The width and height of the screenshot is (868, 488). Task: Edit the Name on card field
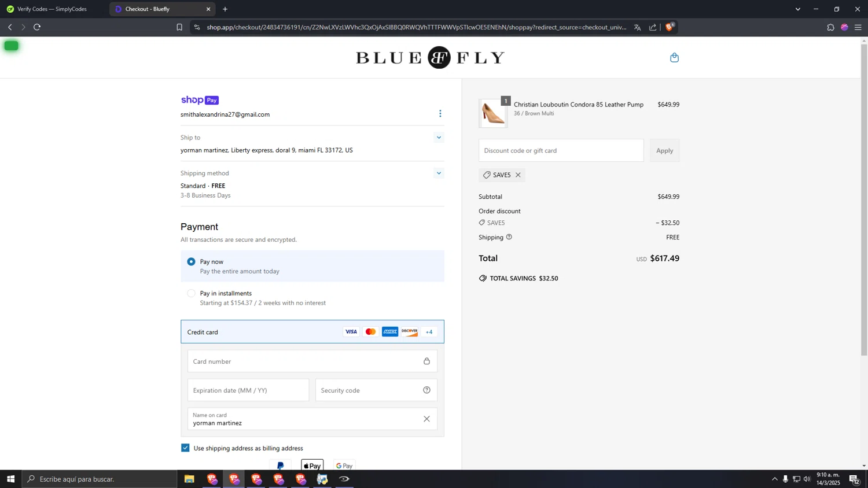312,419
